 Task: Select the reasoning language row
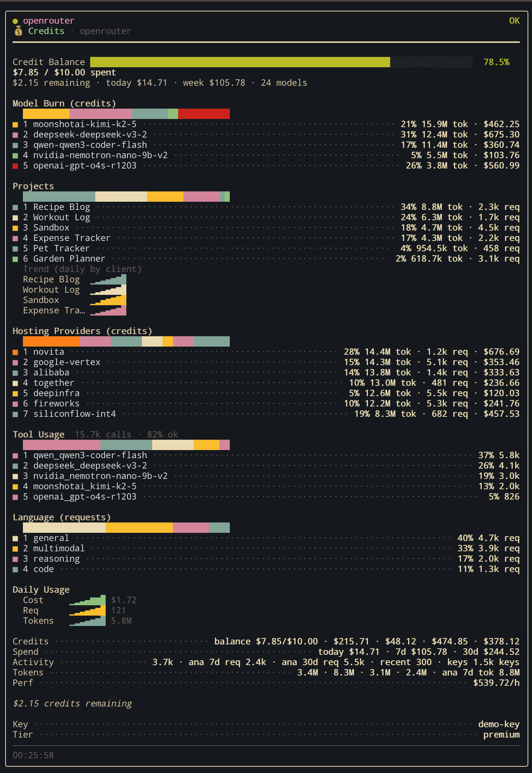pos(266,559)
